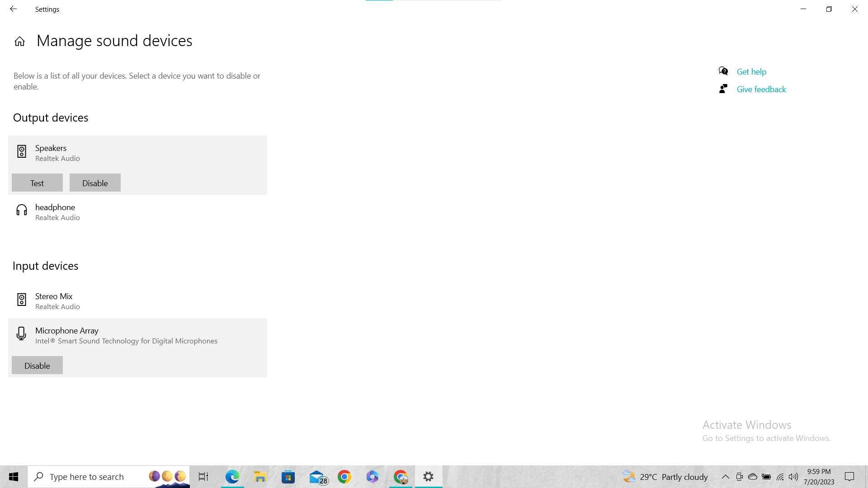The height and width of the screenshot is (488, 868).
Task: Expand hidden system tray icons
Action: click(x=725, y=477)
